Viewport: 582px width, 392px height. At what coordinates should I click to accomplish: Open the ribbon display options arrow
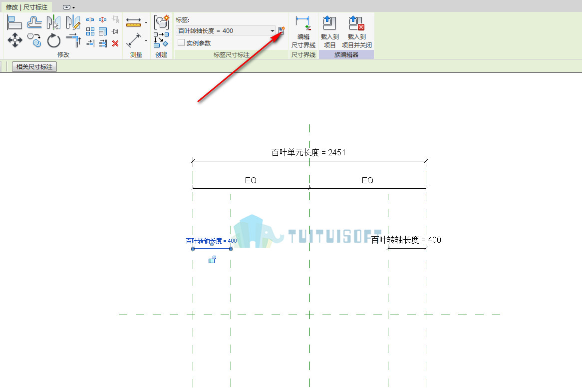pyautogui.click(x=73, y=7)
